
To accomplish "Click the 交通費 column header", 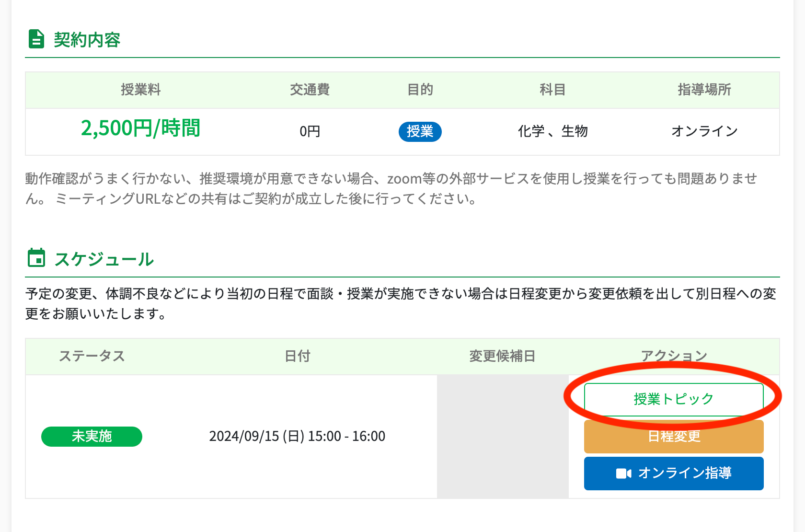I will (310, 90).
